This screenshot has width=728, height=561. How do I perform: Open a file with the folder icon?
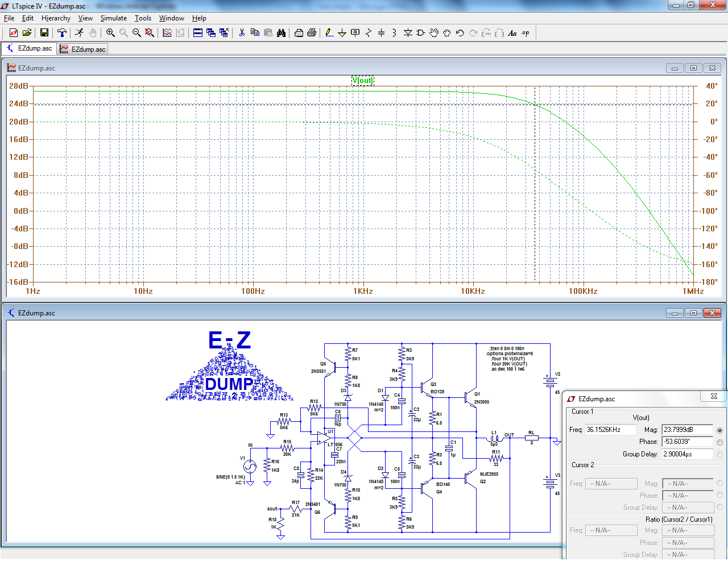27,33
